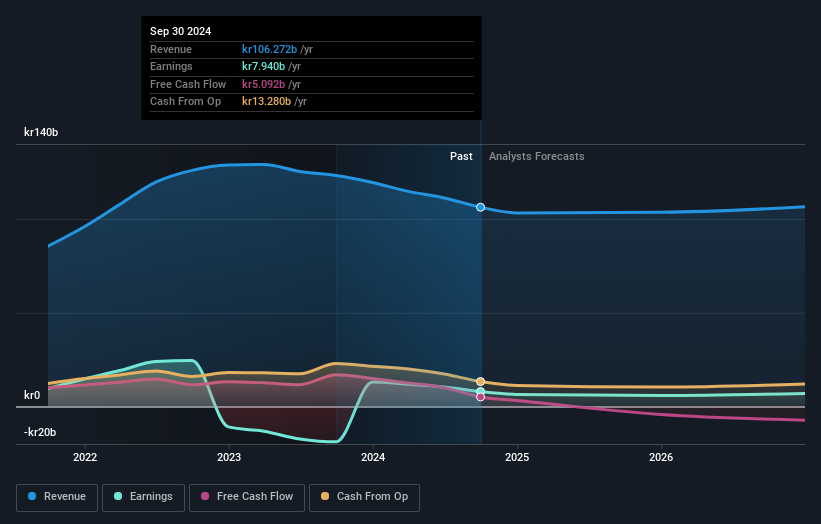Click the Cash From Op label in the tooltip

click(x=185, y=102)
